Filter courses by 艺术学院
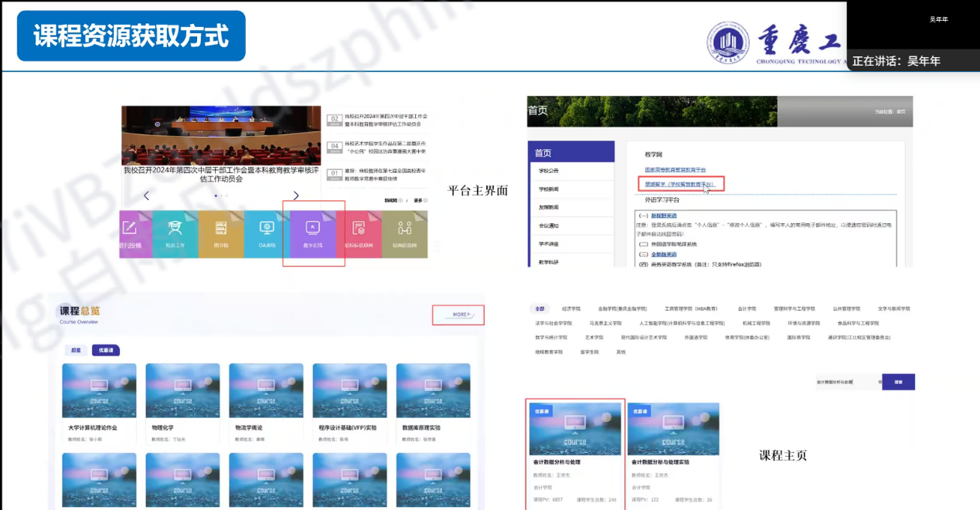The image size is (980, 510). coord(594,338)
